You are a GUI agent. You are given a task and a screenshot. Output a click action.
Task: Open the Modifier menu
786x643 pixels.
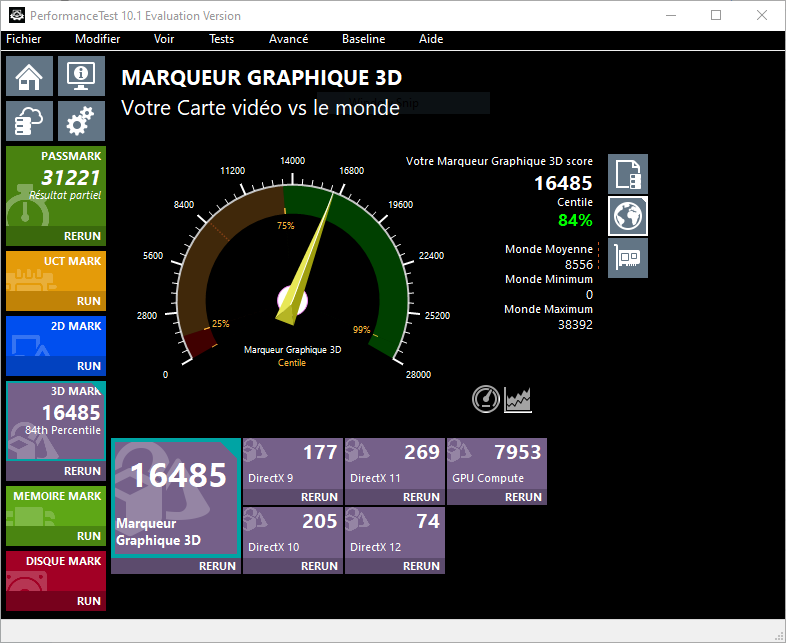98,39
